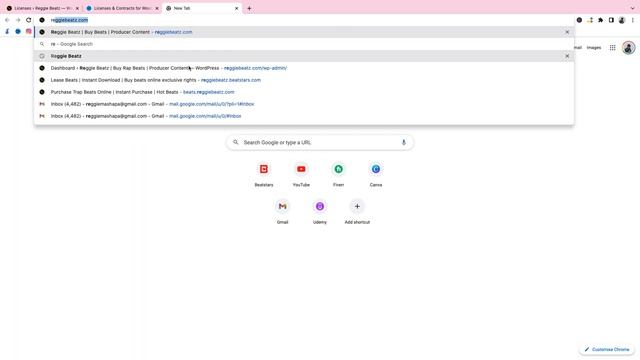This screenshot has height=360, width=640.
Task: Open Google apps grid
Action: pos(613,48)
